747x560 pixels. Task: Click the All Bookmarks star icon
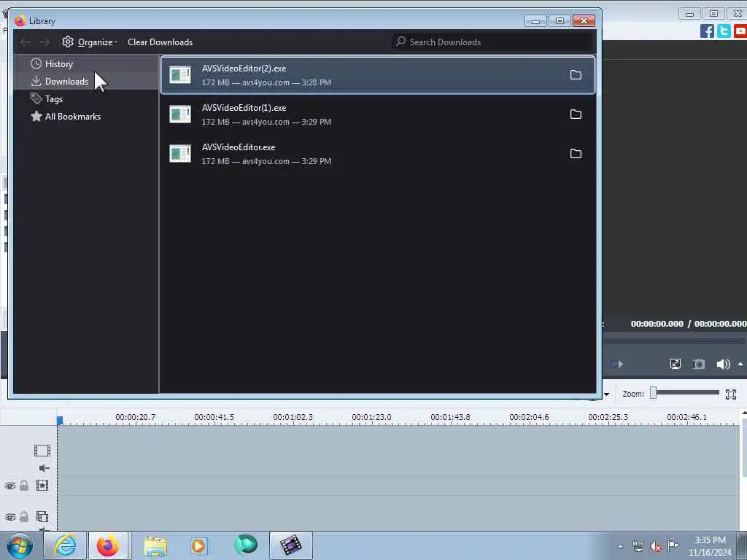point(36,116)
